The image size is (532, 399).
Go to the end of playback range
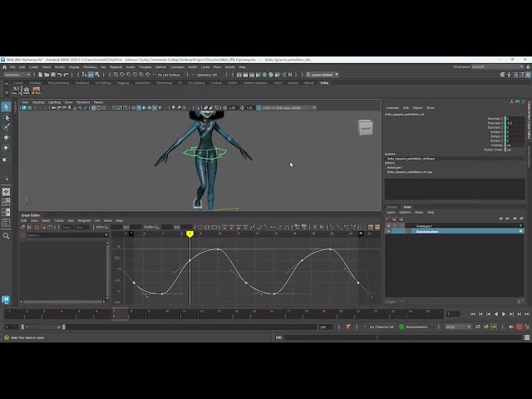coord(526,314)
